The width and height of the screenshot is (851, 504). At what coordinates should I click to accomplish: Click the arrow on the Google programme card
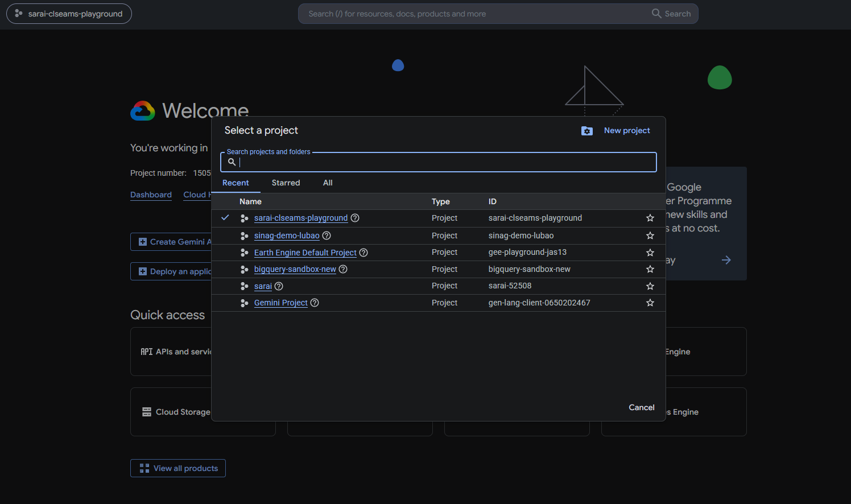726,260
